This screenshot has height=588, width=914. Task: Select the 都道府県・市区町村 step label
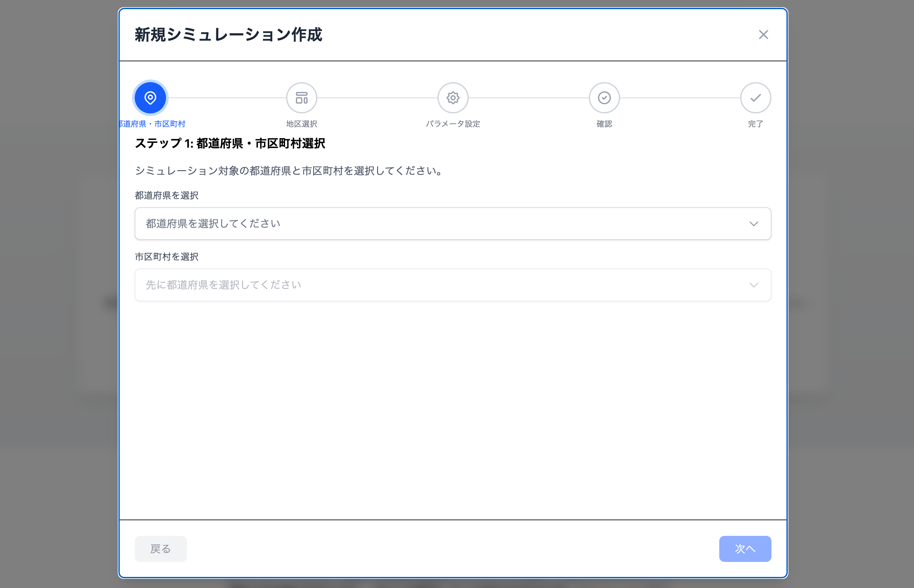153,124
